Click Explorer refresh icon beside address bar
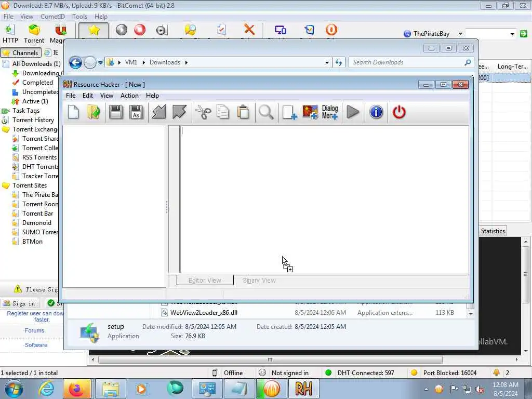Image resolution: width=532 pixels, height=399 pixels. click(339, 62)
